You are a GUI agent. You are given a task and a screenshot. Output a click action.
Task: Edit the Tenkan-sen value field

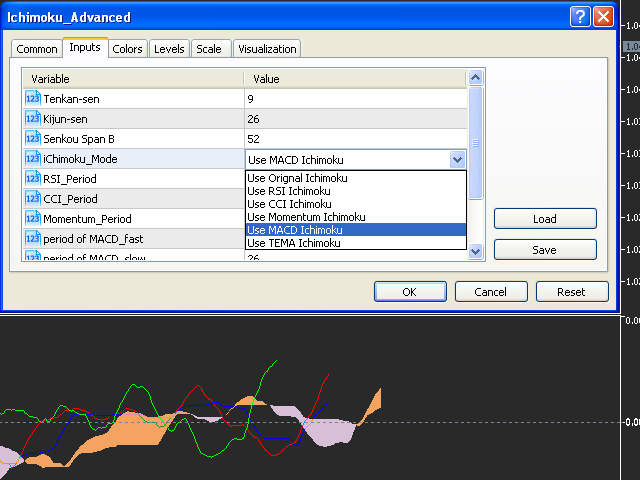[x=355, y=99]
